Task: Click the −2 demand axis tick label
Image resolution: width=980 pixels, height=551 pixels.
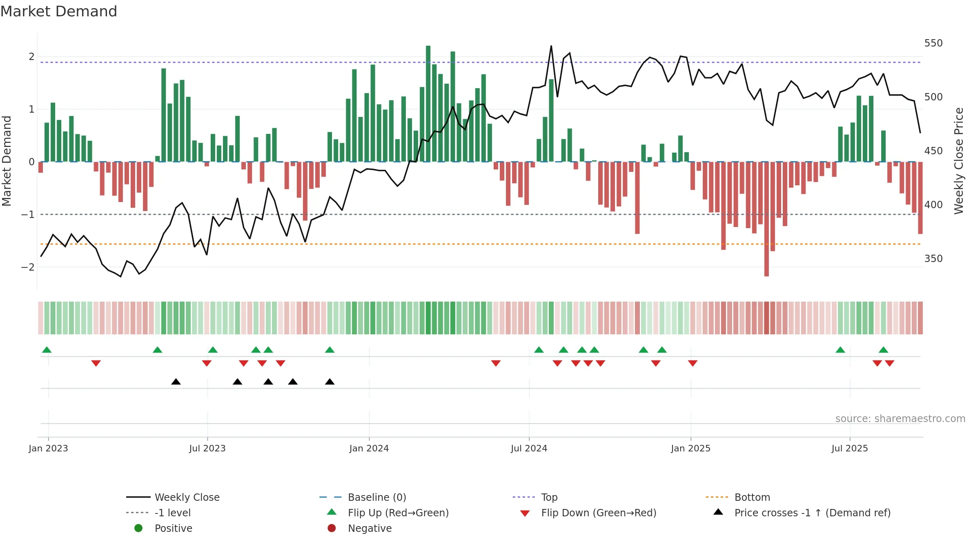Action: tap(28, 267)
